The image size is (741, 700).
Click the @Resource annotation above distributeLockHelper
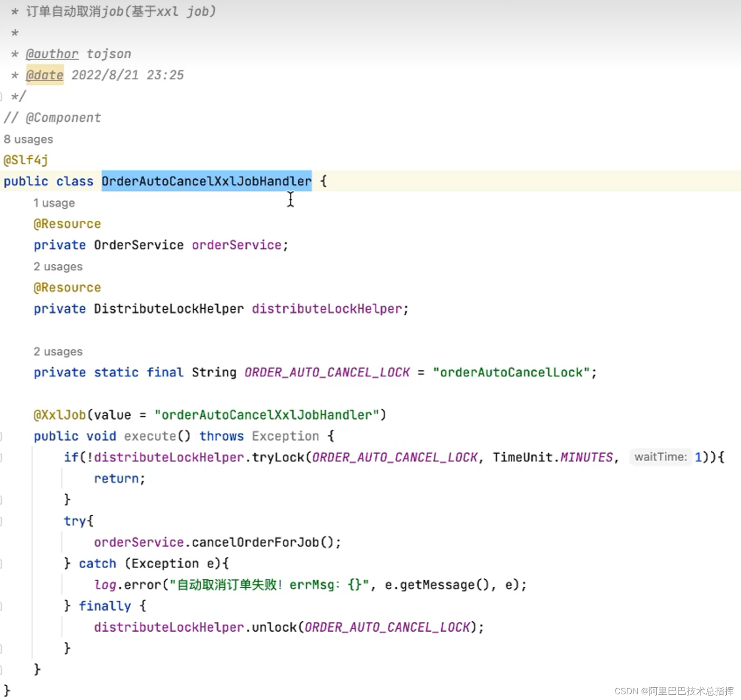(67, 288)
